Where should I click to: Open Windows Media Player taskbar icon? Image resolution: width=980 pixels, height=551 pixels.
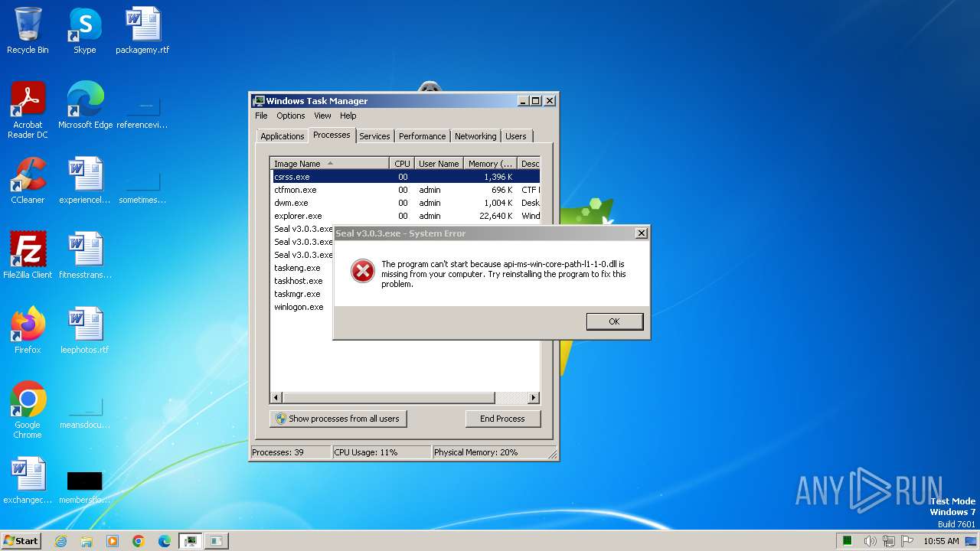[x=113, y=541]
